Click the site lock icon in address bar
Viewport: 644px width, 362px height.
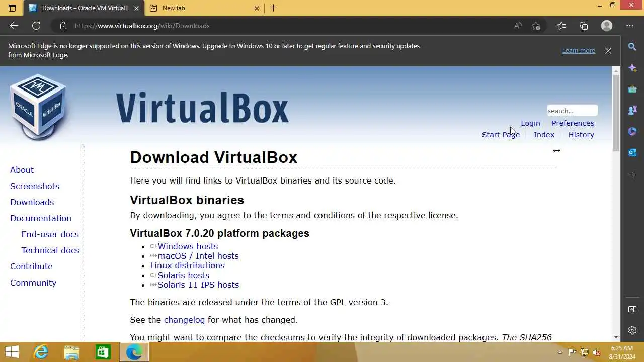63,26
